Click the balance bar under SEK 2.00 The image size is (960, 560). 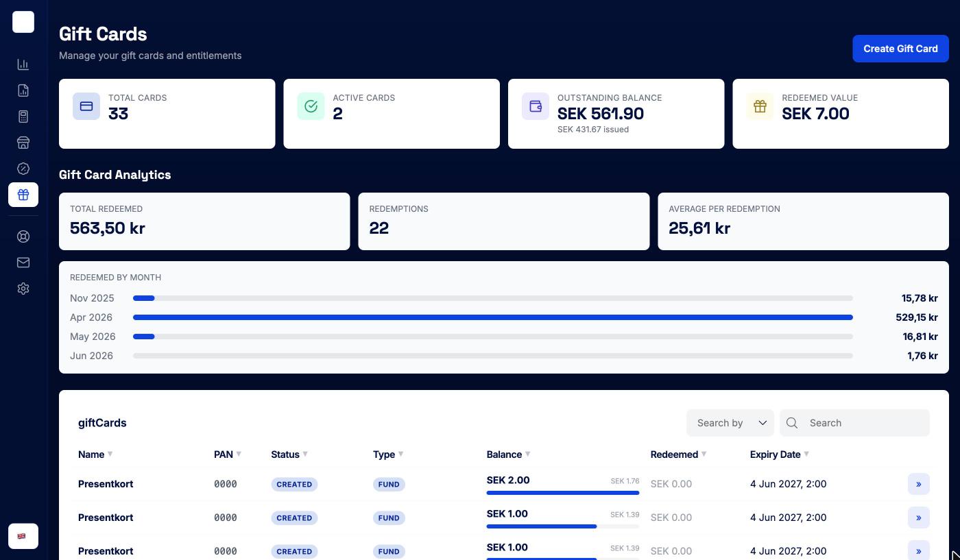coord(563,493)
